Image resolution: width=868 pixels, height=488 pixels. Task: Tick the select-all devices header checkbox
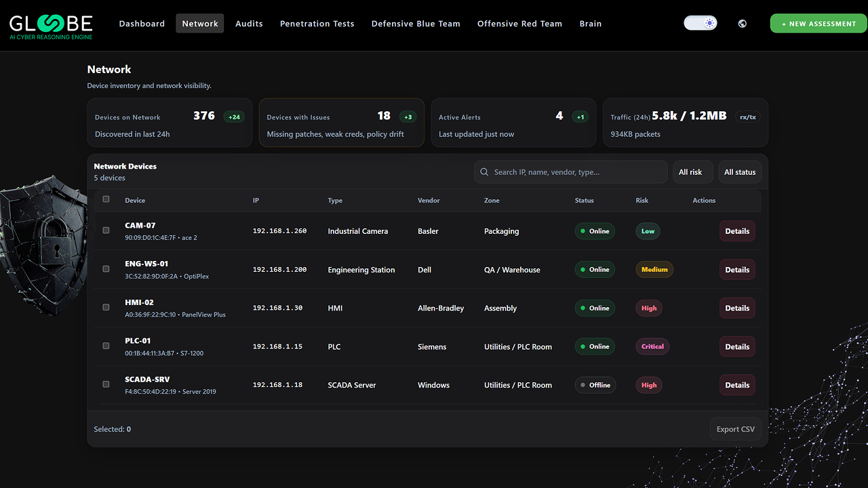(106, 199)
